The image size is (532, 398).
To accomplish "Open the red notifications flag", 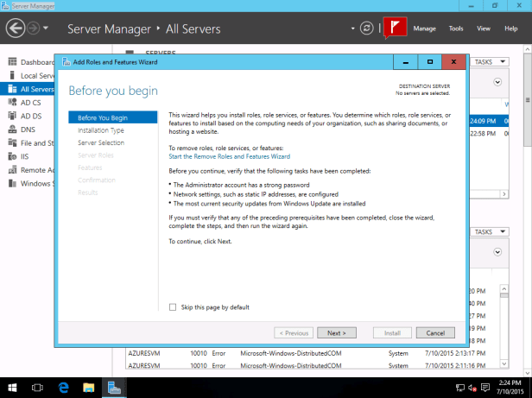I will tap(396, 28).
